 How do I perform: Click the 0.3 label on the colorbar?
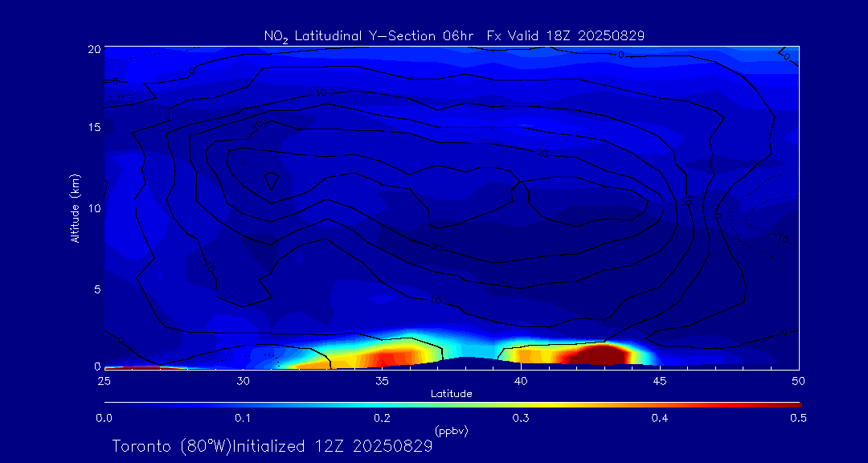pyautogui.click(x=521, y=418)
